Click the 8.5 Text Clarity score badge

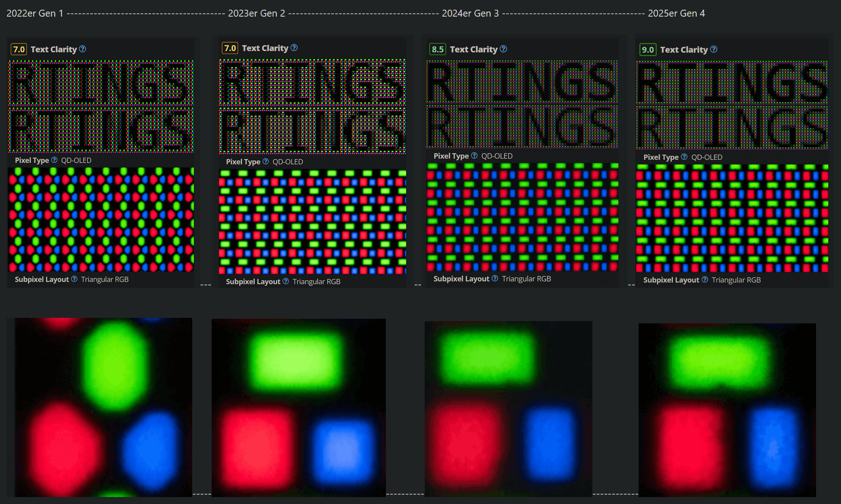[x=438, y=49]
